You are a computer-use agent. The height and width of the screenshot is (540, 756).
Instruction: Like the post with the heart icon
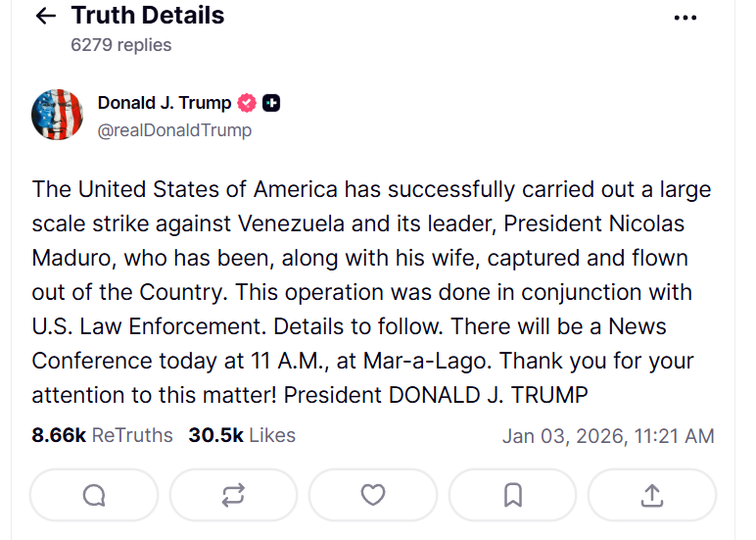tap(373, 495)
